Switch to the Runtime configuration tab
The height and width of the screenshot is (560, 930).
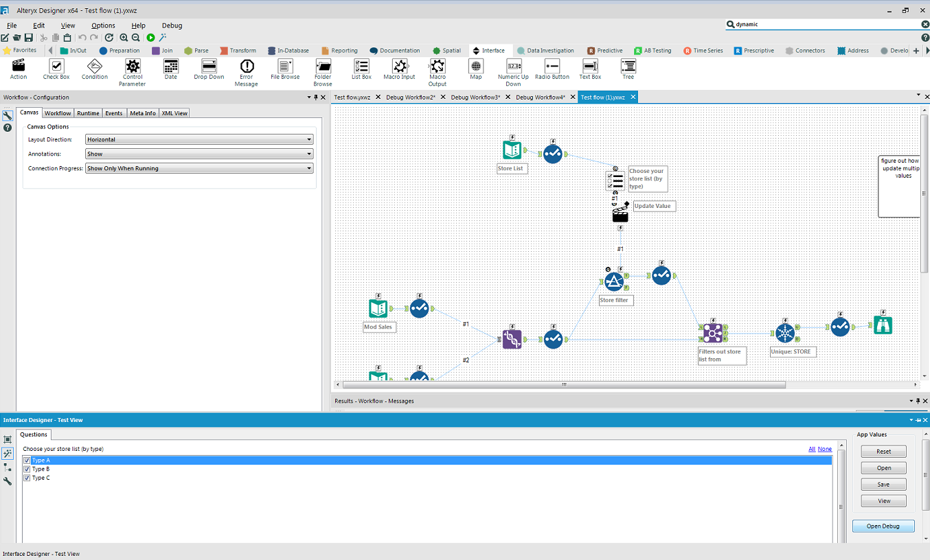pyautogui.click(x=88, y=113)
